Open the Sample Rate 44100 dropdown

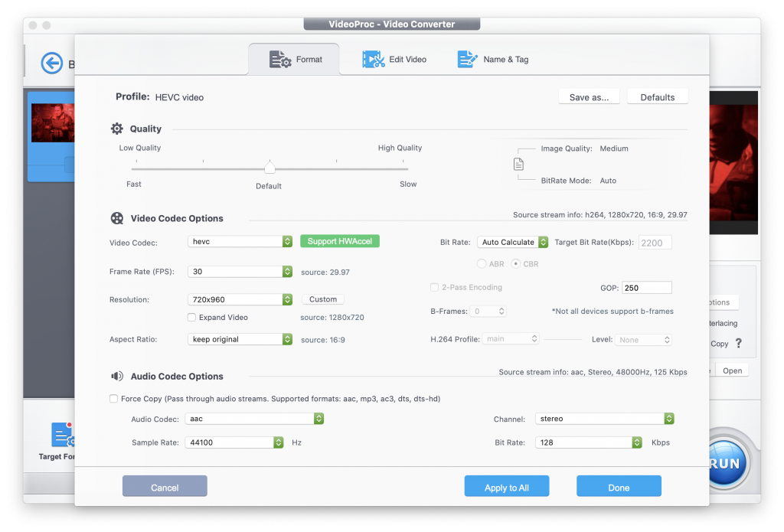coord(234,442)
